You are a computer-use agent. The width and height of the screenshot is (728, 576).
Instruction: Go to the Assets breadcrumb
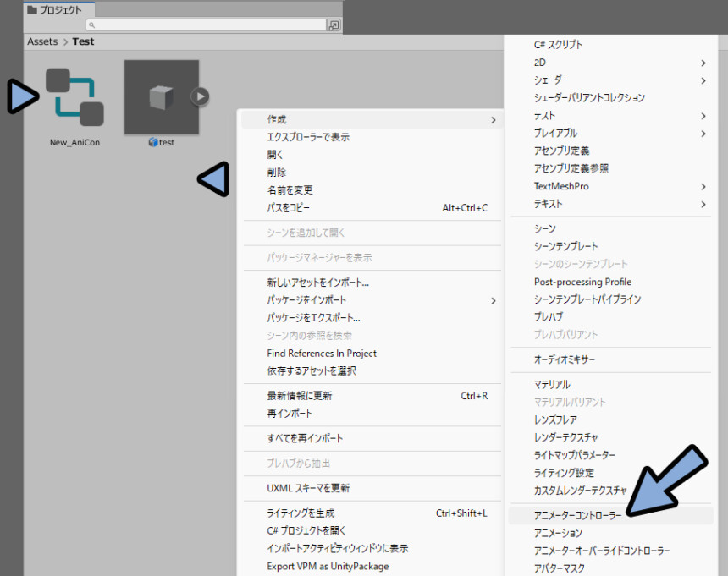pos(42,41)
